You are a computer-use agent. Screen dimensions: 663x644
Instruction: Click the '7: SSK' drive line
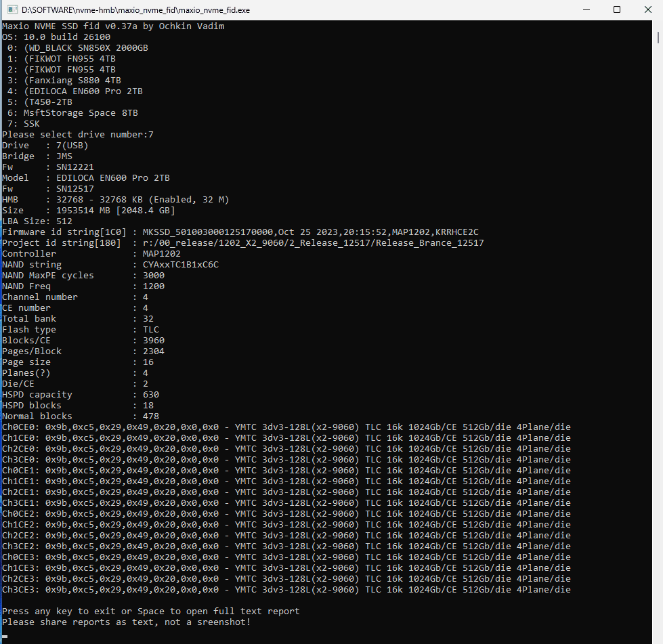coord(24,124)
